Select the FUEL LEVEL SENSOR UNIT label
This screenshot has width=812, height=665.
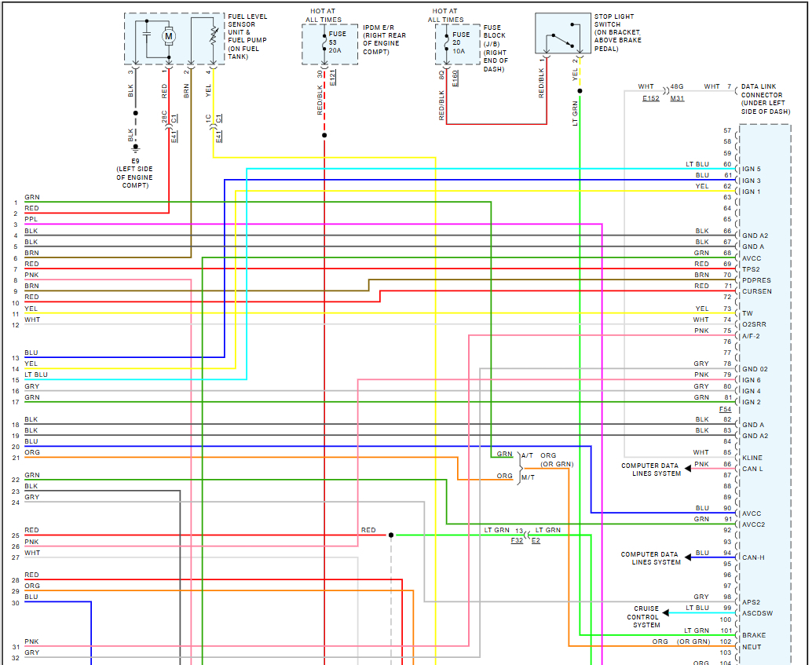pyautogui.click(x=247, y=36)
